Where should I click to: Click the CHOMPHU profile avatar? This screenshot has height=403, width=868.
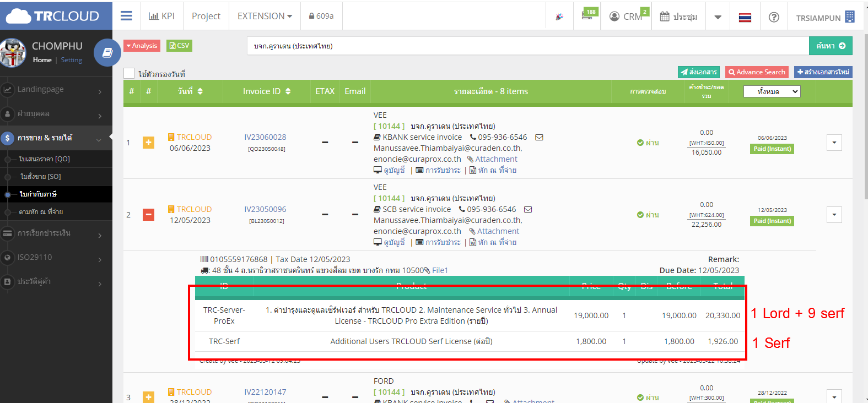(x=13, y=53)
